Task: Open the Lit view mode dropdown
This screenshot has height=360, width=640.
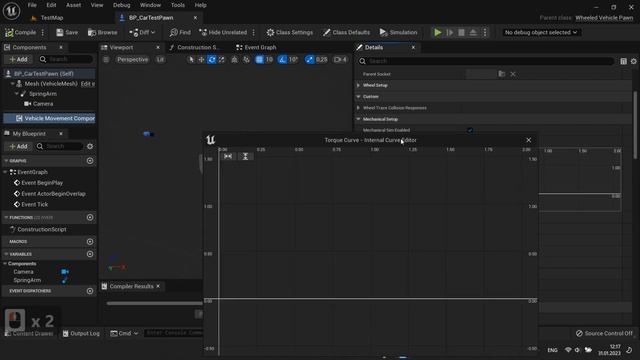Action: [x=160, y=60]
